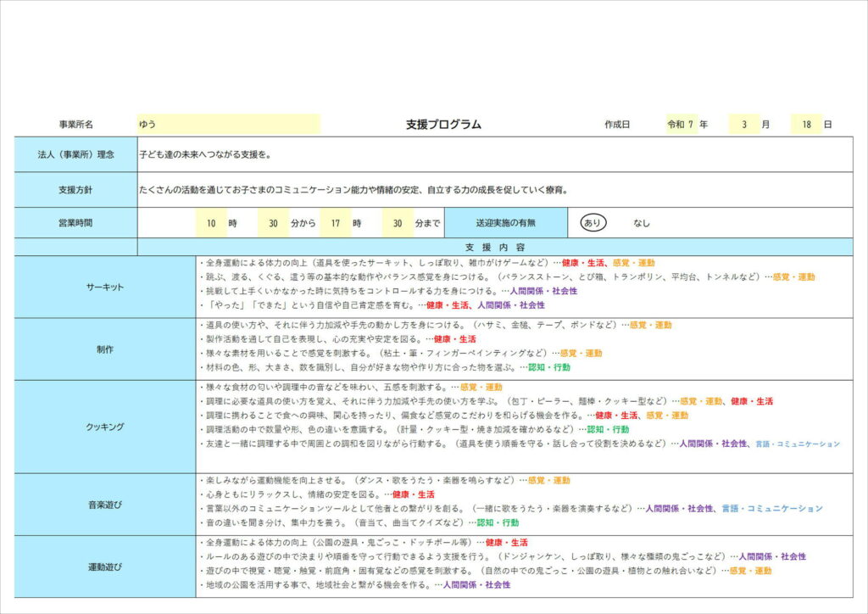This screenshot has height=614, width=868.
Task: Select the サーキット row header
Action: click(105, 287)
